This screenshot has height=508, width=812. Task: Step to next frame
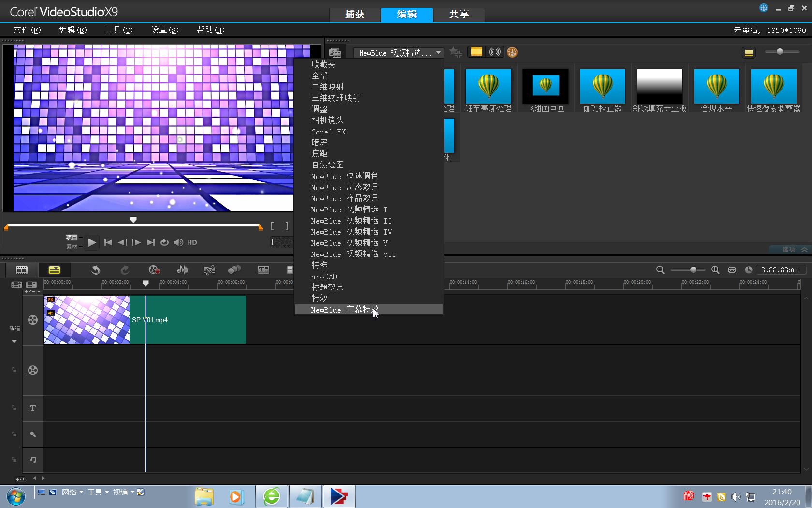pyautogui.click(x=136, y=242)
